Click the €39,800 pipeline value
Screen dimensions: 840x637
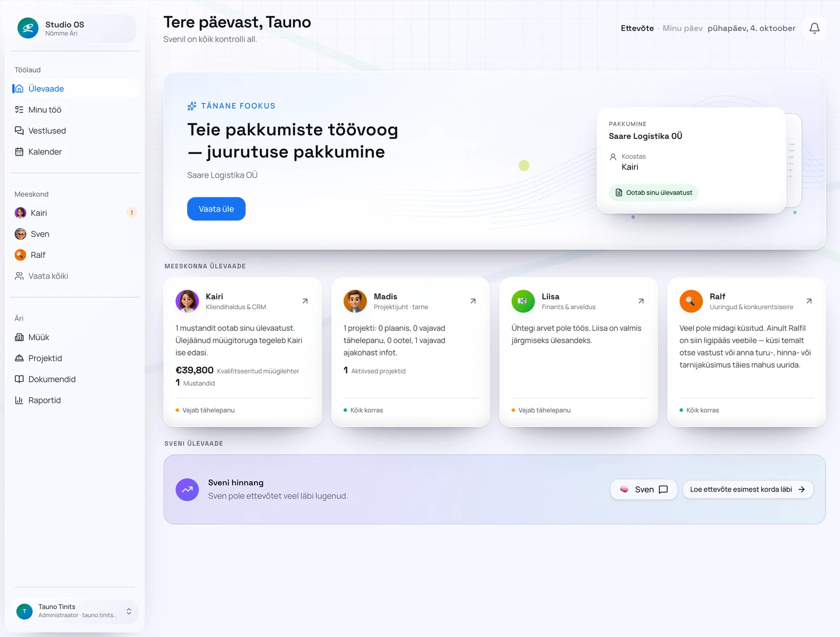coord(194,370)
